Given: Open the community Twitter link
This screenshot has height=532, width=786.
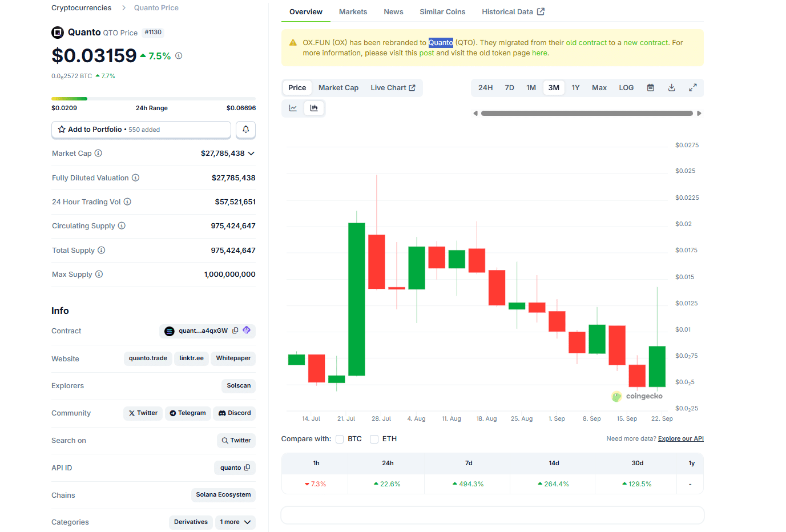Looking at the screenshot, I should tap(143, 413).
